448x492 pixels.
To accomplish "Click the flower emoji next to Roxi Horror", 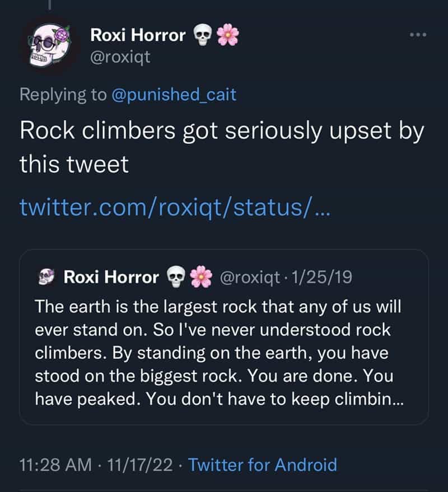I will pos(228,34).
